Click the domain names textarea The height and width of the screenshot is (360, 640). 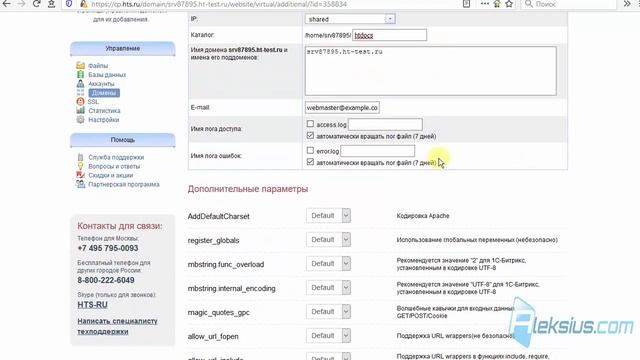tap(431, 71)
